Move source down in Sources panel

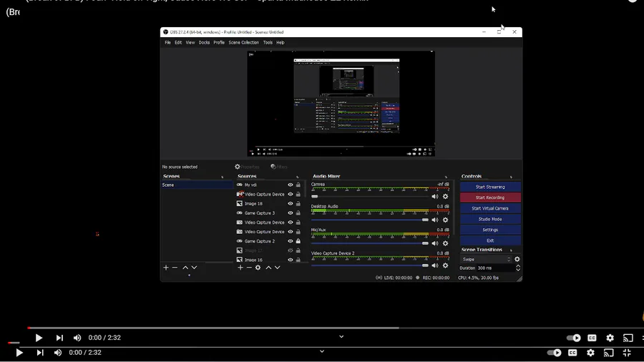[277, 268]
